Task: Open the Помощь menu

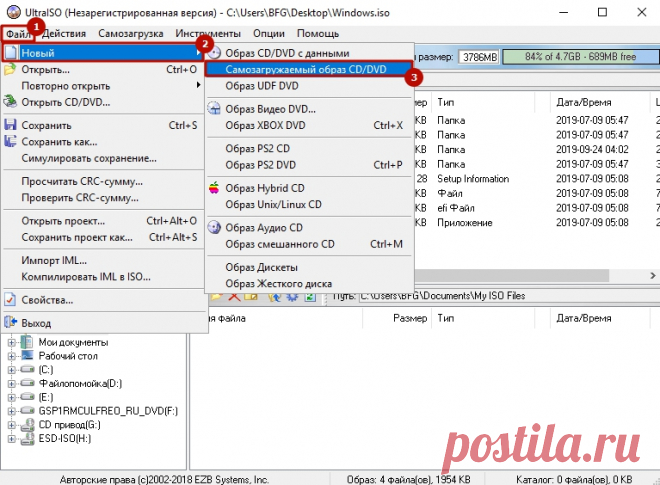Action: [318, 33]
